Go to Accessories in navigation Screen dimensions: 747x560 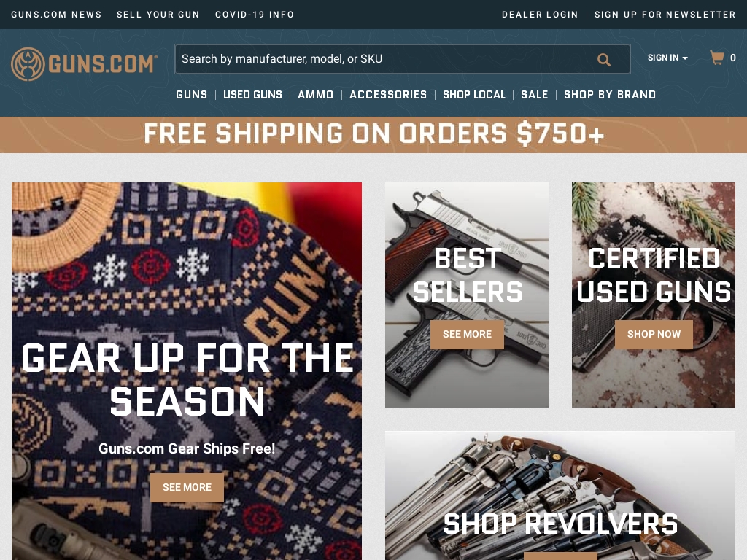pos(388,95)
